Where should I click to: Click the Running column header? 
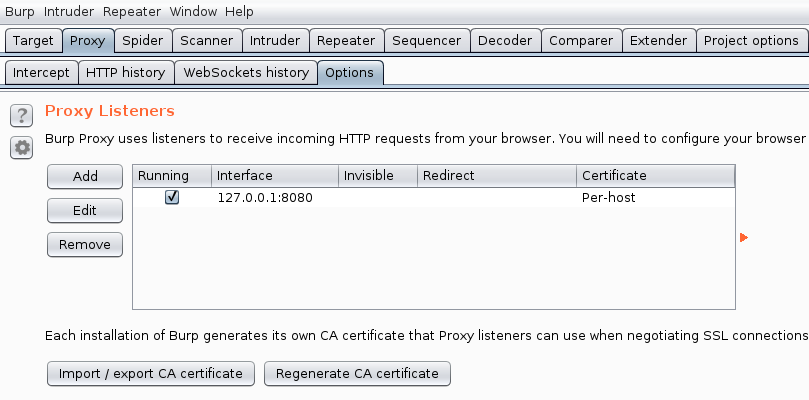click(x=172, y=176)
